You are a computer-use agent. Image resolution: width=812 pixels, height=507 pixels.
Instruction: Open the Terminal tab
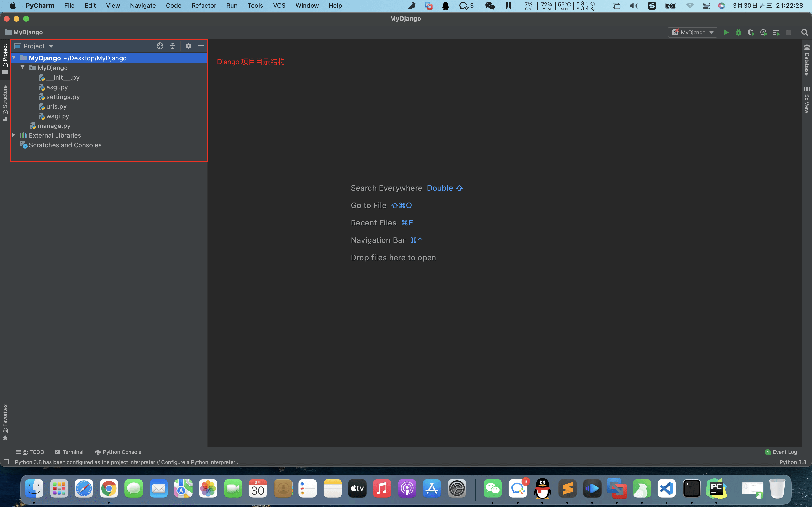[69, 452]
